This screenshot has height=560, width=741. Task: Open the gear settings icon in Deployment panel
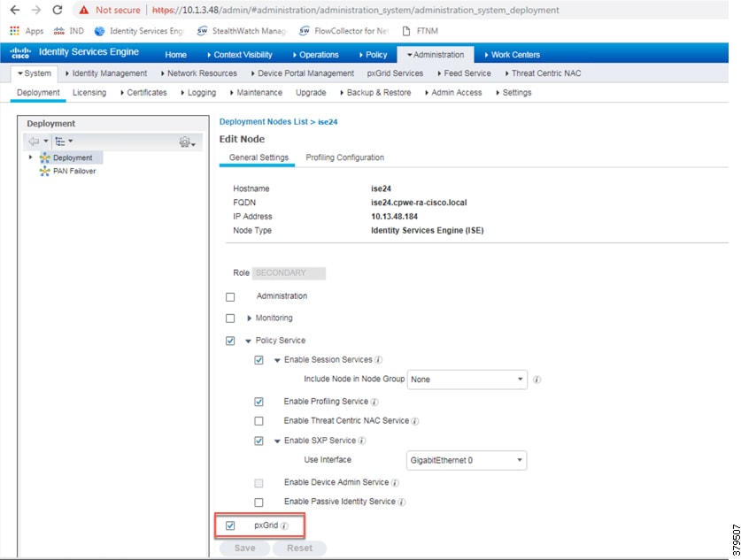point(184,142)
